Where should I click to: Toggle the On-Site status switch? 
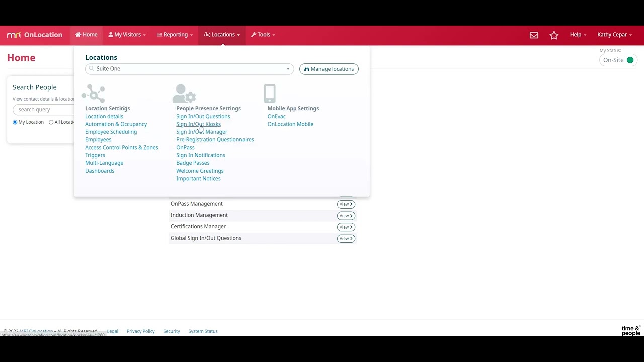618,60
